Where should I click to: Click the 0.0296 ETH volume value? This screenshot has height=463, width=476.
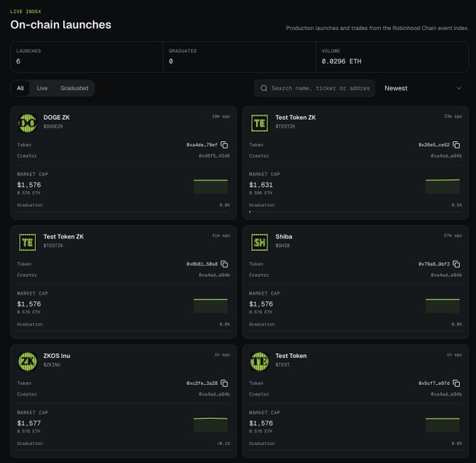pyautogui.click(x=342, y=62)
